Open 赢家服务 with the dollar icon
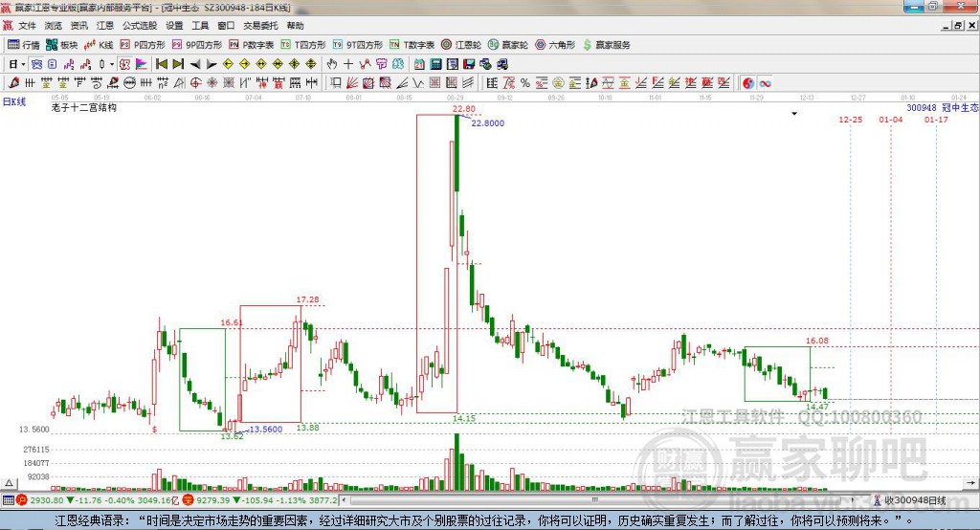 [606, 45]
